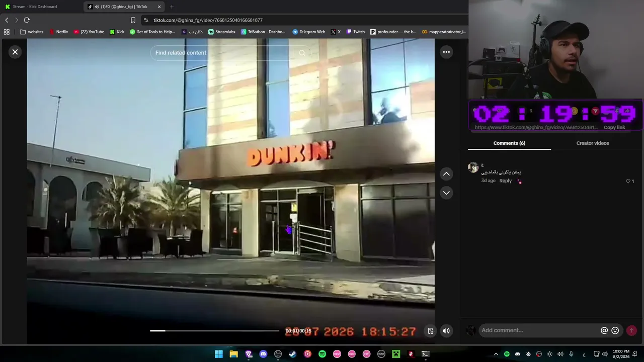Open the Twitch bookmark
This screenshot has width=644, height=362.
coord(355,32)
